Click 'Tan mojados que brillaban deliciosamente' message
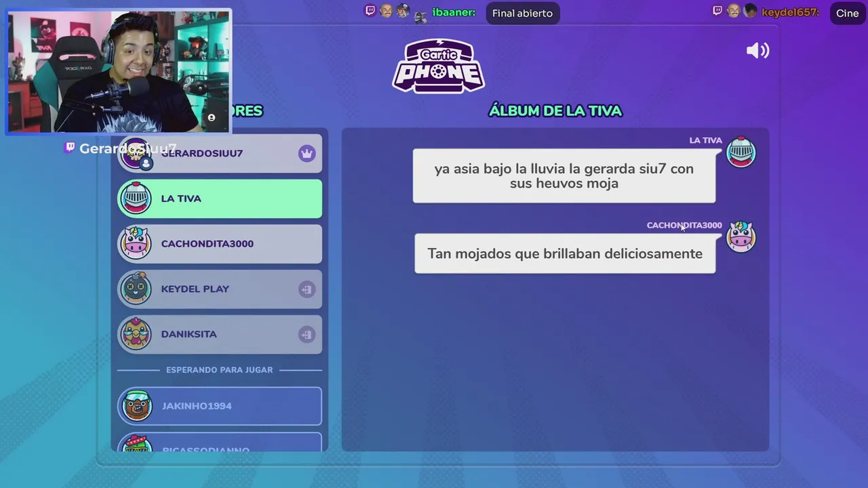 (x=565, y=253)
